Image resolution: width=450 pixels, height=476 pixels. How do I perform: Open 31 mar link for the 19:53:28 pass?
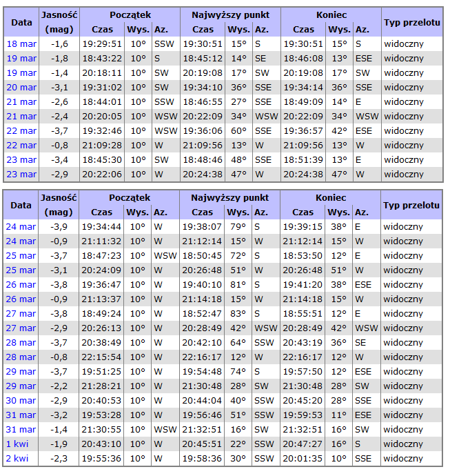21,415
